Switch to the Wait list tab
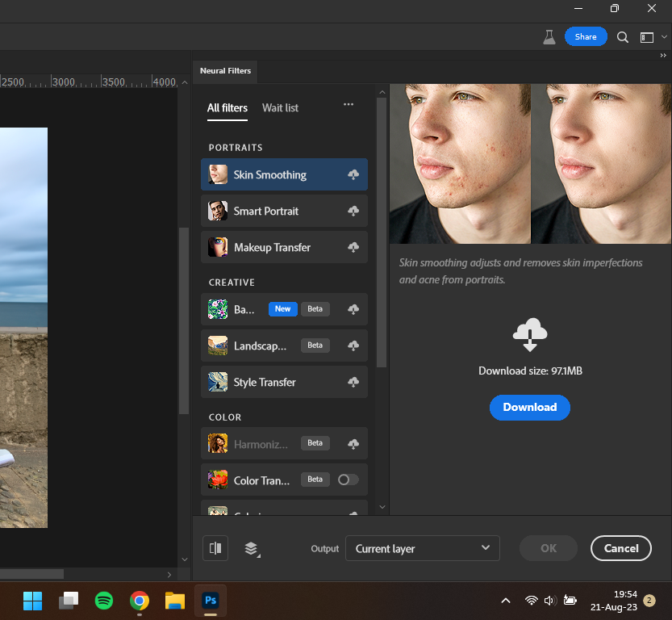The image size is (672, 620). pos(280,108)
